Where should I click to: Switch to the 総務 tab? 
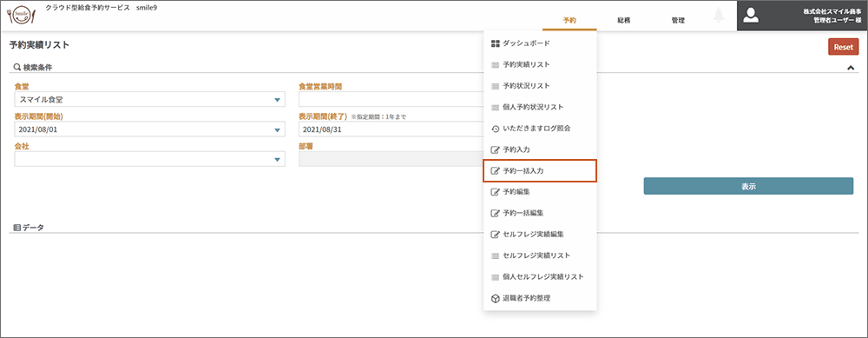click(x=624, y=20)
